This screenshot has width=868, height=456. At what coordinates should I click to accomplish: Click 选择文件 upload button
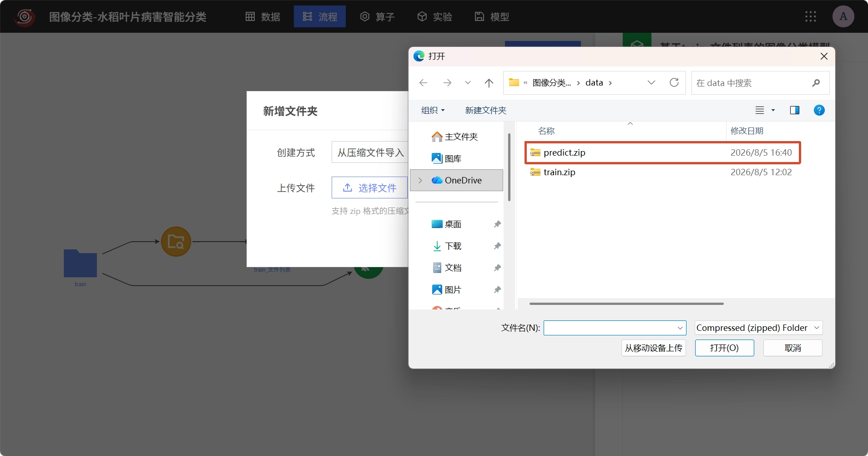pos(369,187)
